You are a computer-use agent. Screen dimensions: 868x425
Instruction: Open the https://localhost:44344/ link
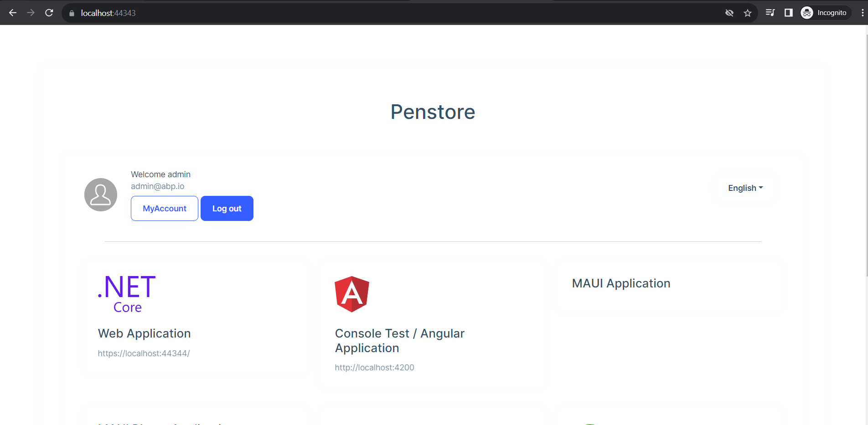click(x=144, y=353)
